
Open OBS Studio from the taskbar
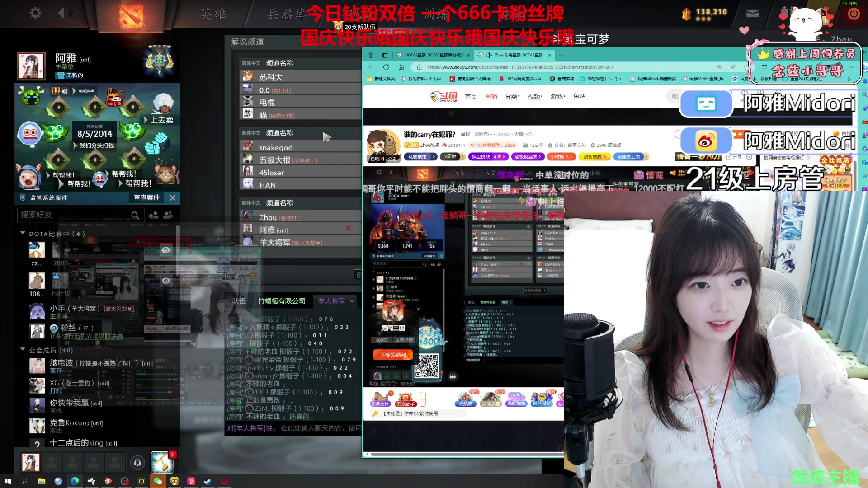(x=125, y=481)
